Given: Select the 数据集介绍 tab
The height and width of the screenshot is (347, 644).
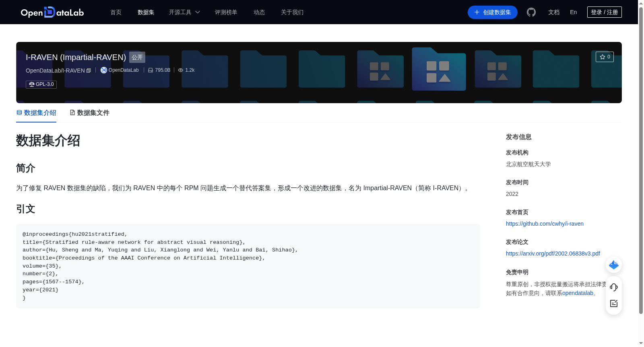Looking at the screenshot, I should pyautogui.click(x=36, y=113).
